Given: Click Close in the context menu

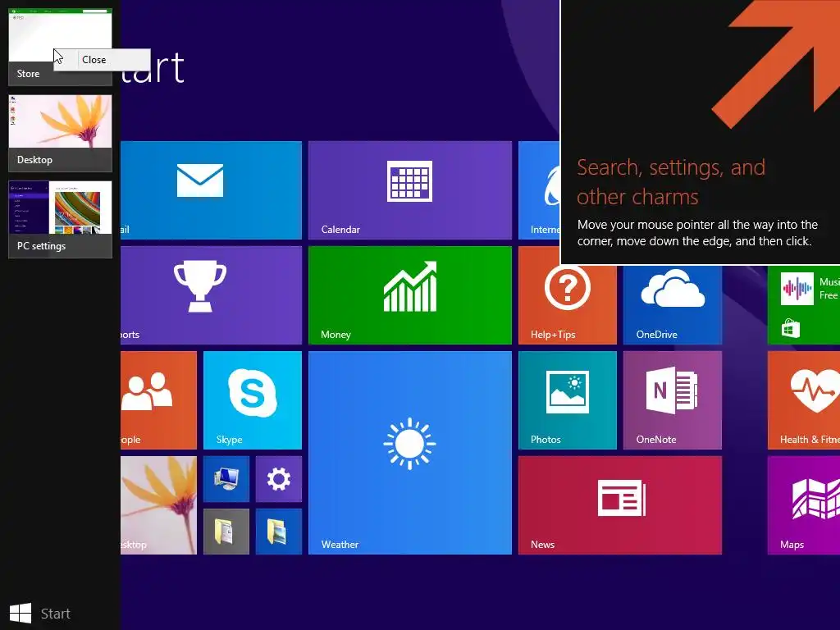Looking at the screenshot, I should point(102,60).
